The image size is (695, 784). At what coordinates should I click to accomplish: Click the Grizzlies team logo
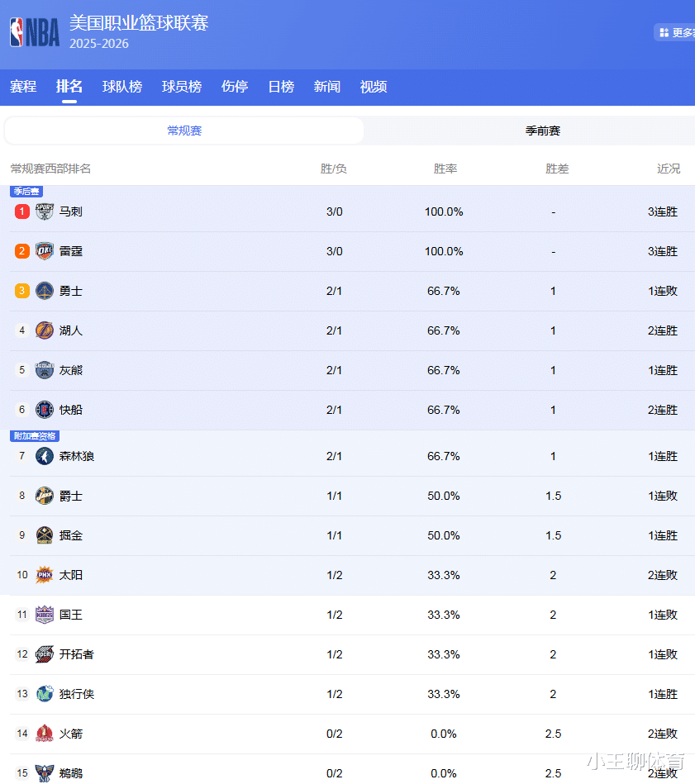[45, 370]
